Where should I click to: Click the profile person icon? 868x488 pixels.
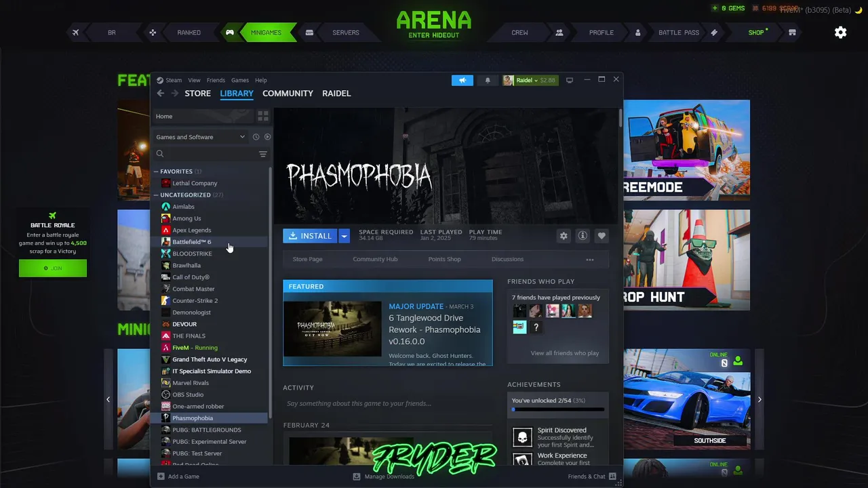pos(638,33)
